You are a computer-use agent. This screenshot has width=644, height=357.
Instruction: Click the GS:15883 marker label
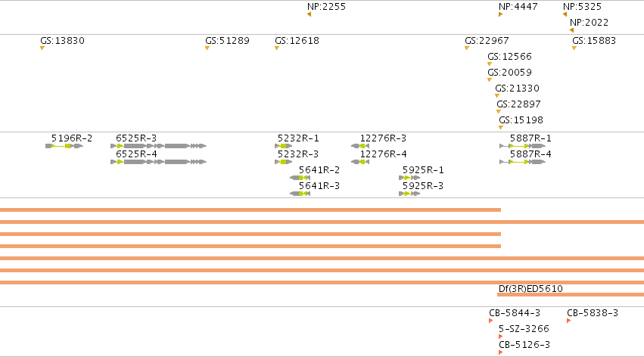(594, 41)
